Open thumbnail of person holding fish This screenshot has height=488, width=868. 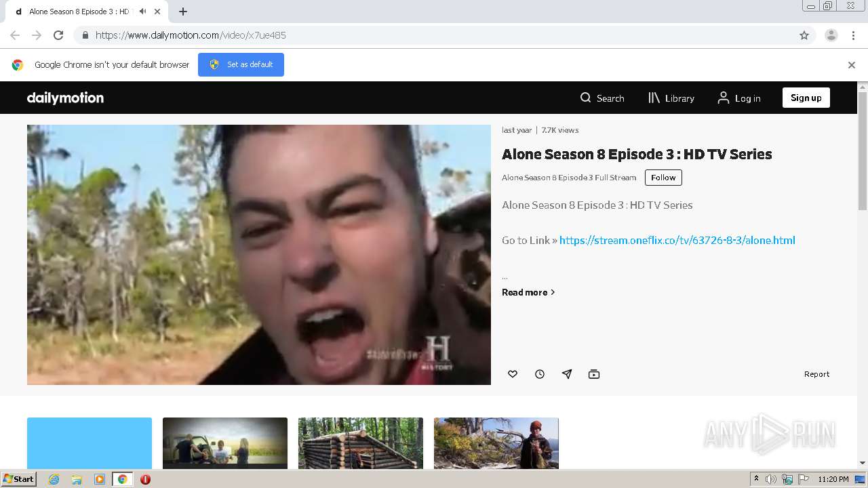496,443
